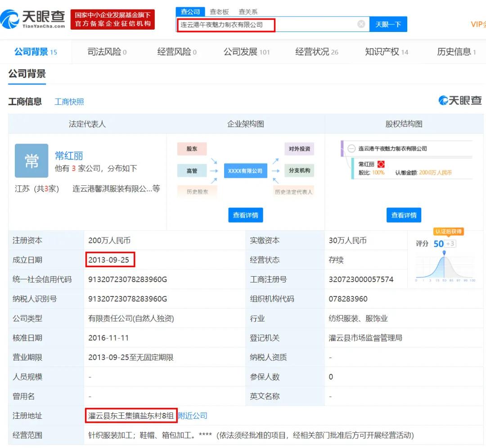Image resolution: width=486 pixels, height=448 pixels.
Task: Click the 高管 node in the architecture diagram
Action: 192,170
